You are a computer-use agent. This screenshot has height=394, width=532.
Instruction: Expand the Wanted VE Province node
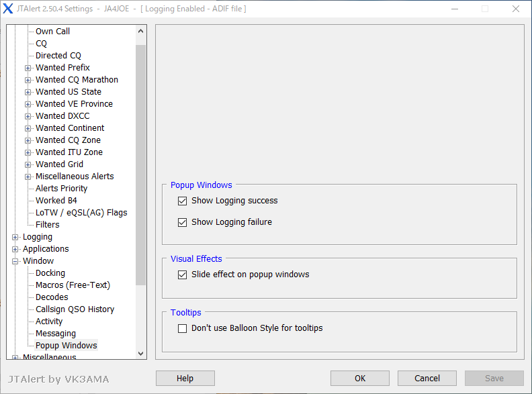28,104
